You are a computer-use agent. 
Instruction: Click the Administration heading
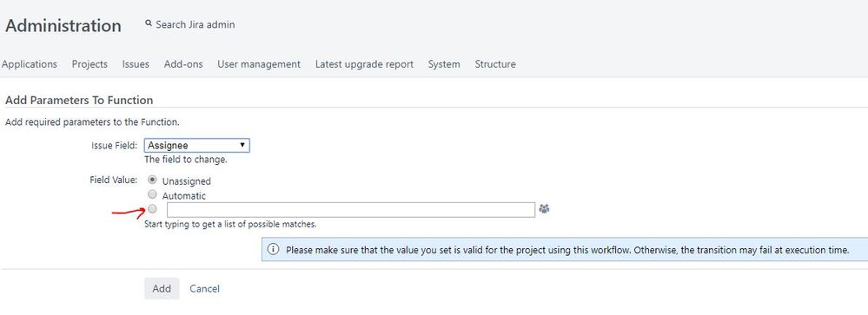tap(63, 25)
